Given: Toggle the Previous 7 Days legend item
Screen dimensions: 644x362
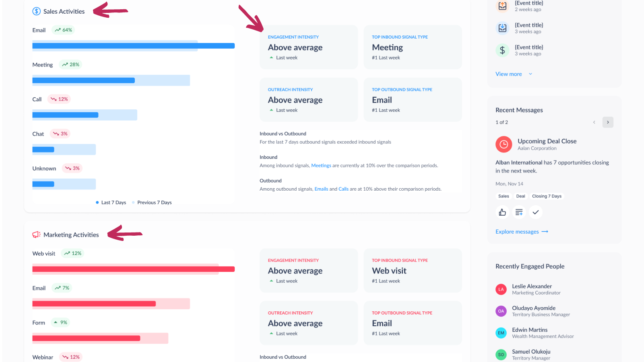Looking at the screenshot, I should (x=152, y=202).
